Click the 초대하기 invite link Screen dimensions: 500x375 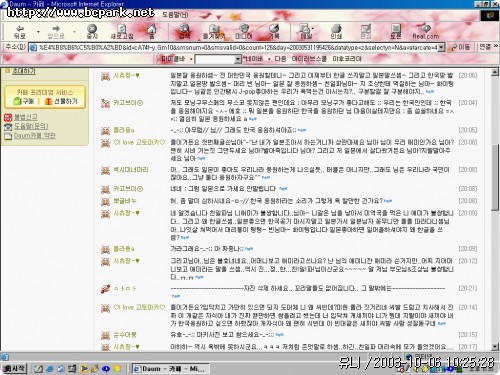tap(24, 71)
